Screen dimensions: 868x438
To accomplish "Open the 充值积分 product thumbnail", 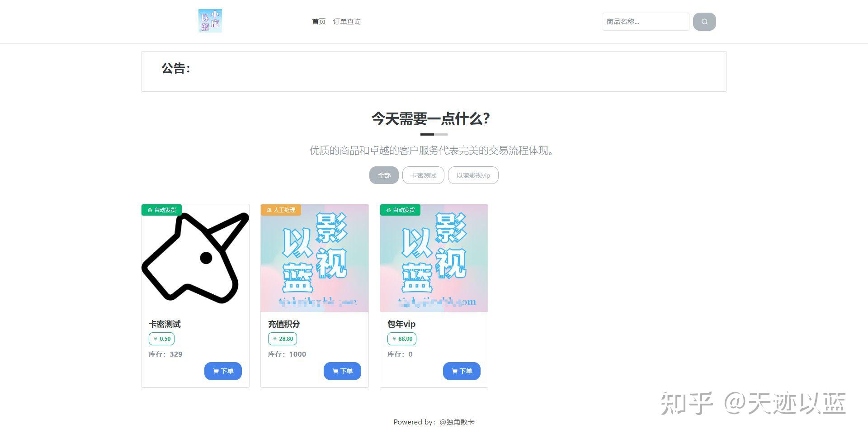I will (315, 258).
